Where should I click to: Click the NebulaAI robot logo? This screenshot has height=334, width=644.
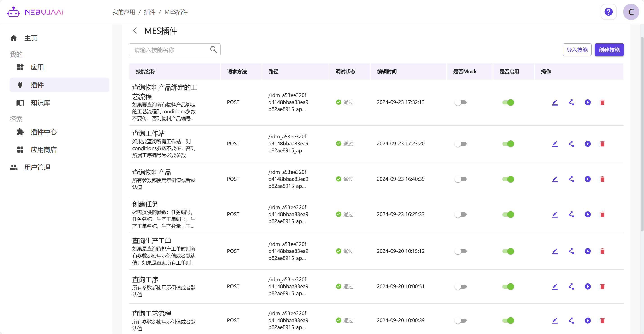(x=13, y=12)
